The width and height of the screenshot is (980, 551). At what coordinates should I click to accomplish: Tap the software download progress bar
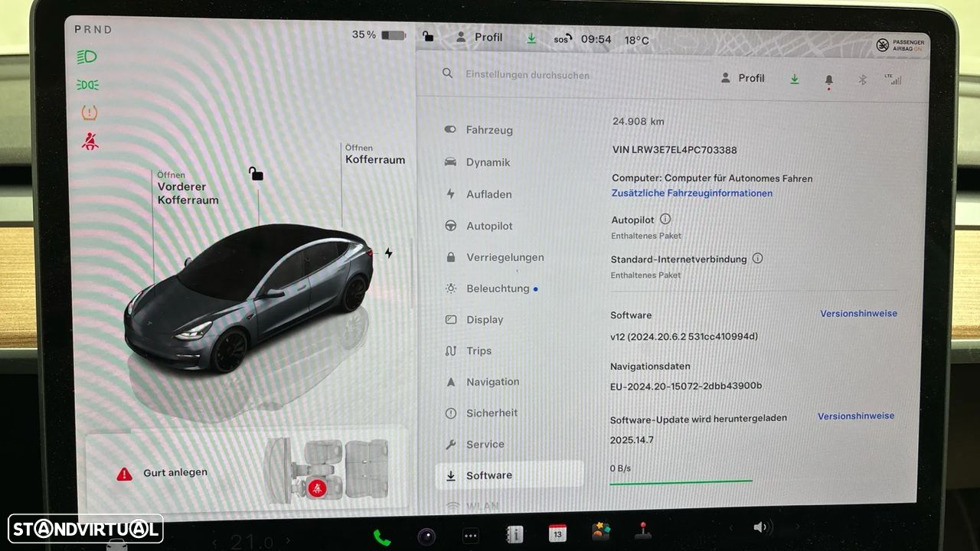tap(681, 482)
